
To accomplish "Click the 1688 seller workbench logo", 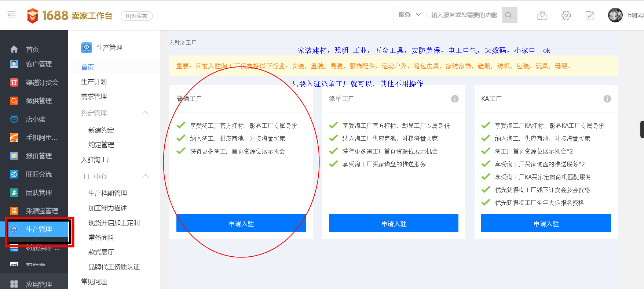I will tap(70, 15).
